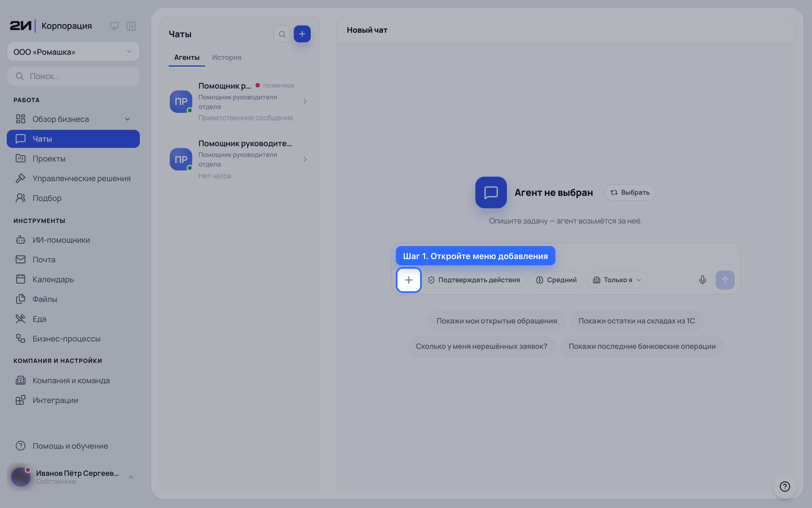Open ООО «Ромашка» company dropdown
Image resolution: width=812 pixels, height=508 pixels.
click(x=73, y=52)
